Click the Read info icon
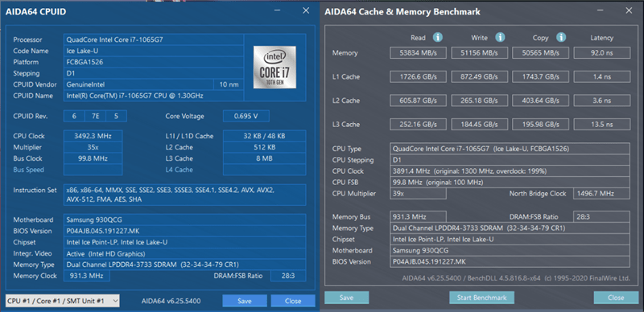 (x=438, y=37)
